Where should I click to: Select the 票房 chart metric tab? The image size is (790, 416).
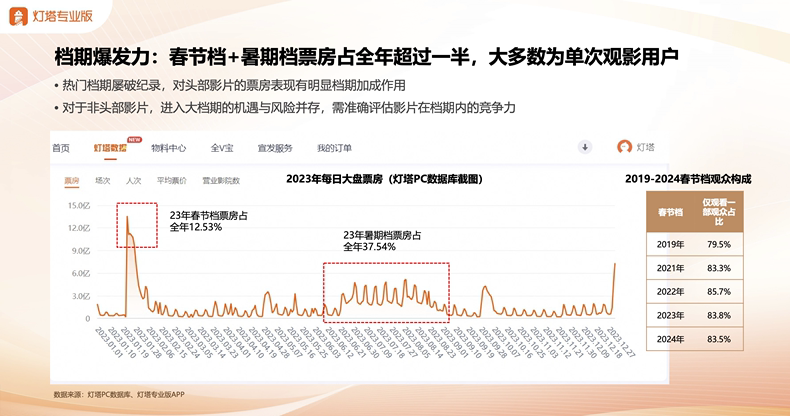point(71,181)
